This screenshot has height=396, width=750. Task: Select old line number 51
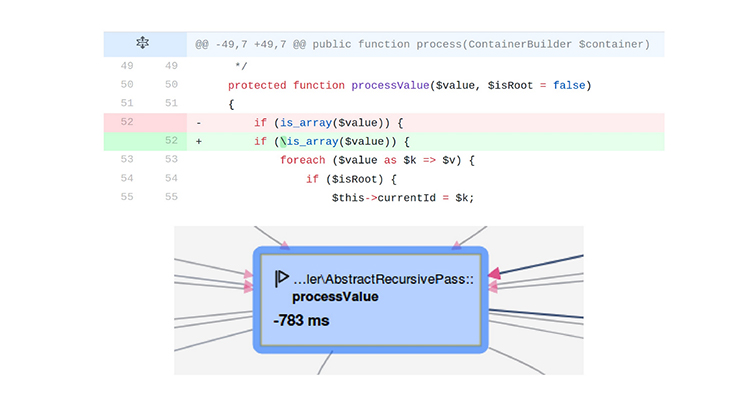coord(127,103)
